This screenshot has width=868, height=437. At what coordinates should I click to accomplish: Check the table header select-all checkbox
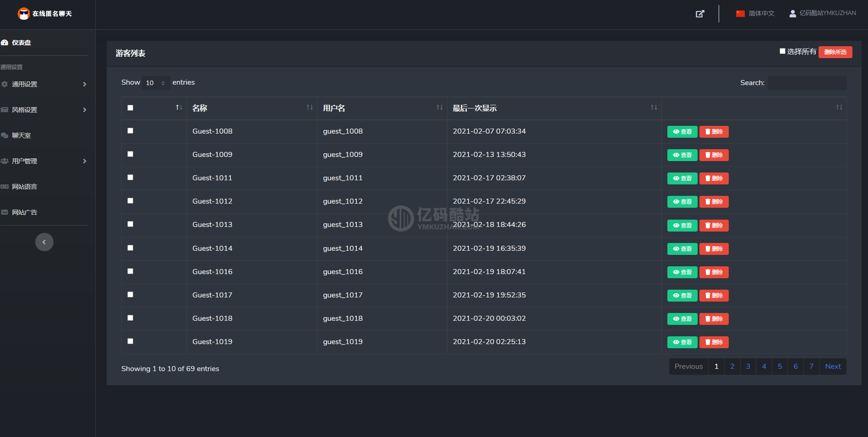pyautogui.click(x=131, y=108)
